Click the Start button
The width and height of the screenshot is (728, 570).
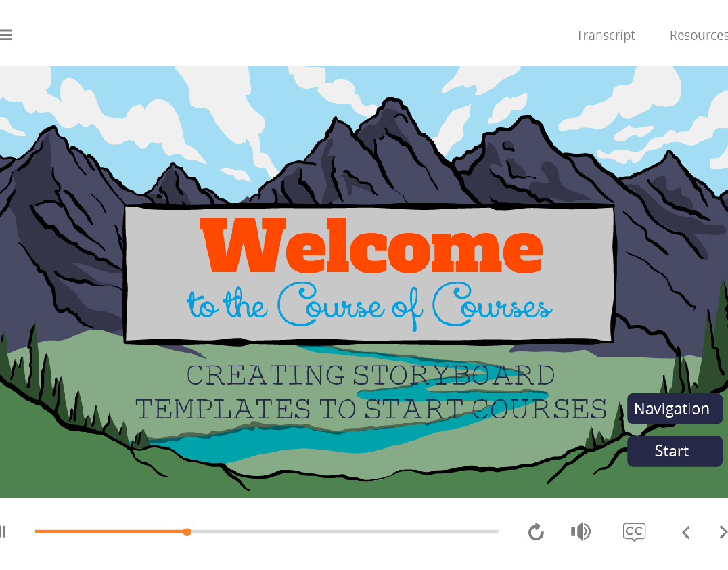coord(675,451)
